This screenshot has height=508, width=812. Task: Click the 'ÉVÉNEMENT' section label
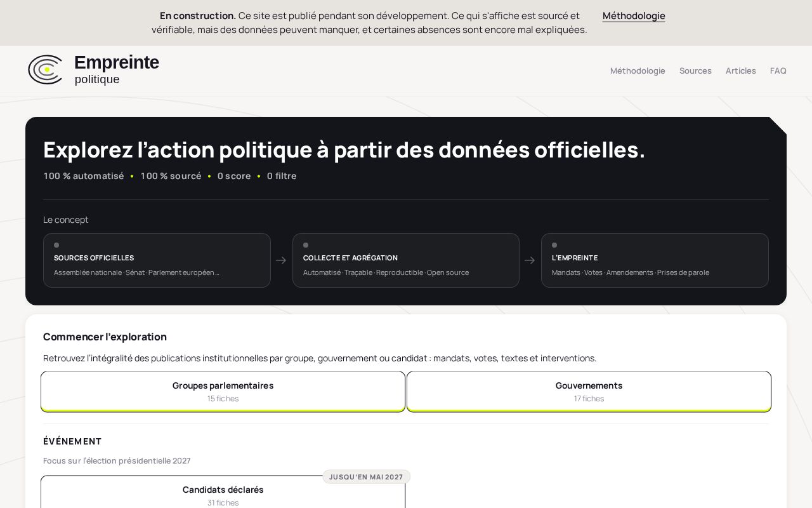72,441
